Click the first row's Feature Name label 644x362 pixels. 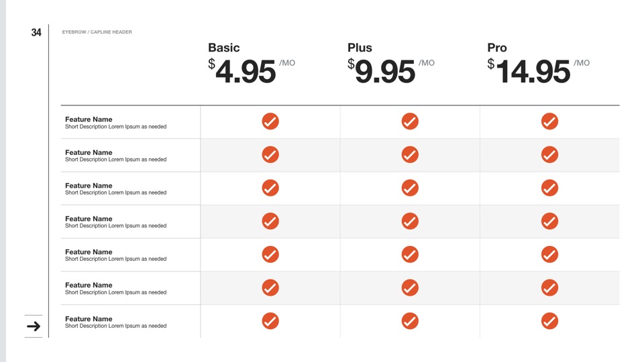[89, 119]
